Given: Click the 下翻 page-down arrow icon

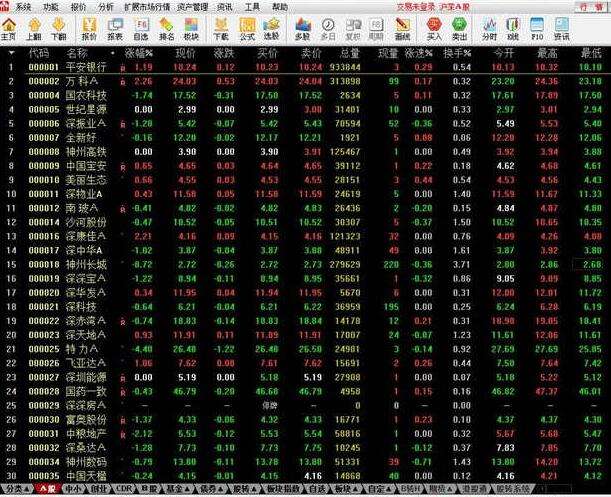Looking at the screenshot, I should point(58,29).
